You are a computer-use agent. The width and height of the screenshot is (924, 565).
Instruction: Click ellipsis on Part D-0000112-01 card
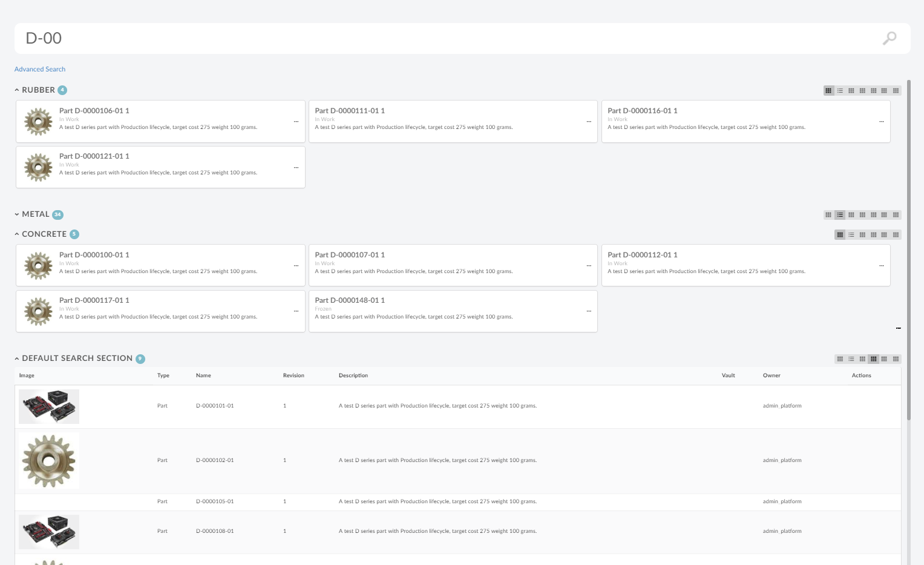[881, 266]
